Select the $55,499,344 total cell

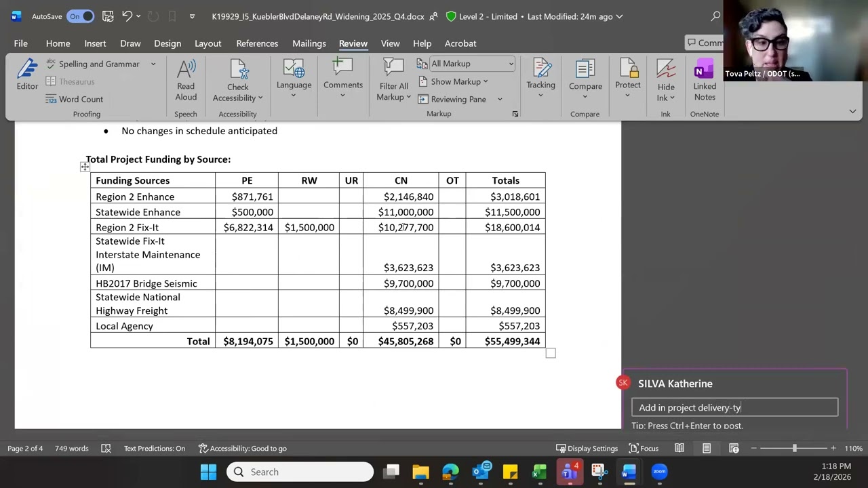coord(505,341)
